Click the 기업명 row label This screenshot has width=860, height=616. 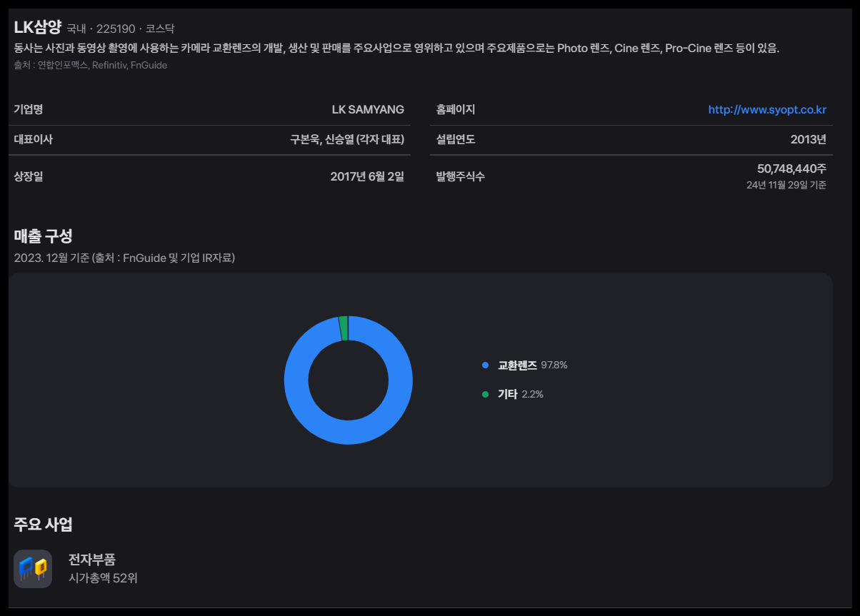[29, 109]
